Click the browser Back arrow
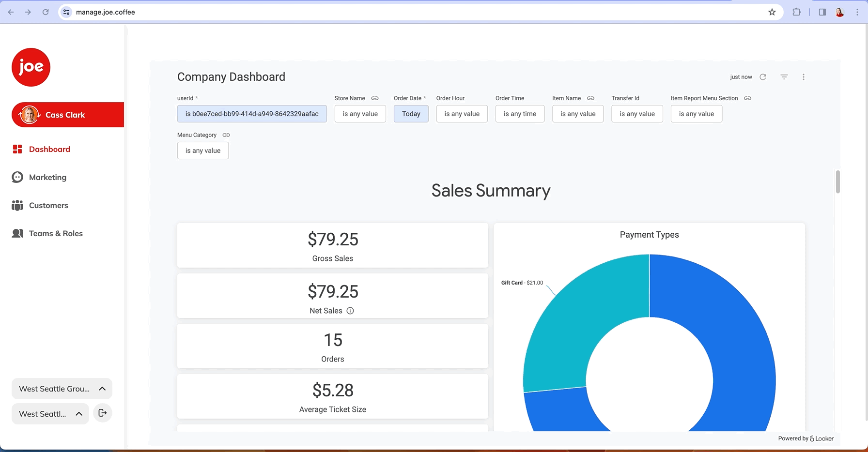 point(11,12)
